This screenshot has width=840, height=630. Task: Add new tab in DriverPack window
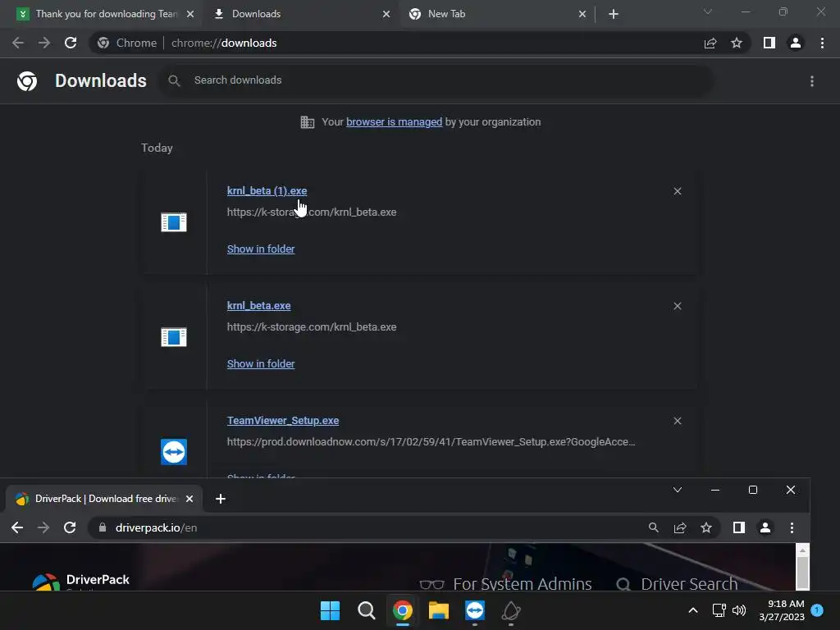pyautogui.click(x=220, y=499)
